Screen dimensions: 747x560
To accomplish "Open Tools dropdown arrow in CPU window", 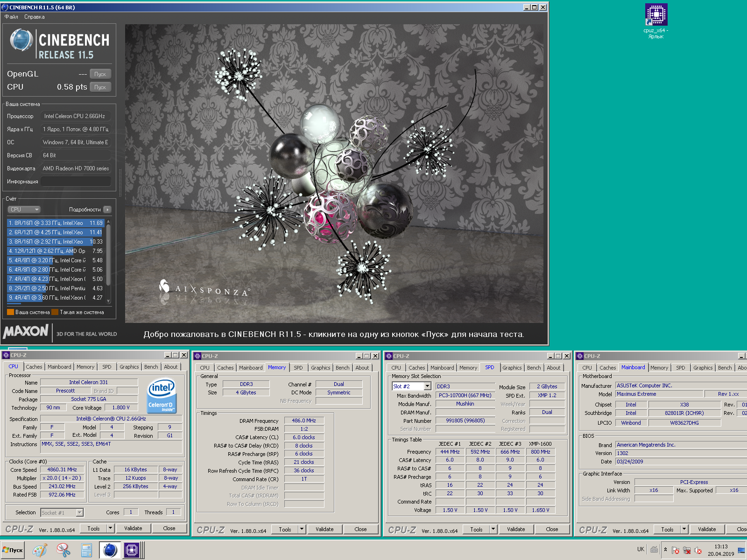I will tap(111, 528).
